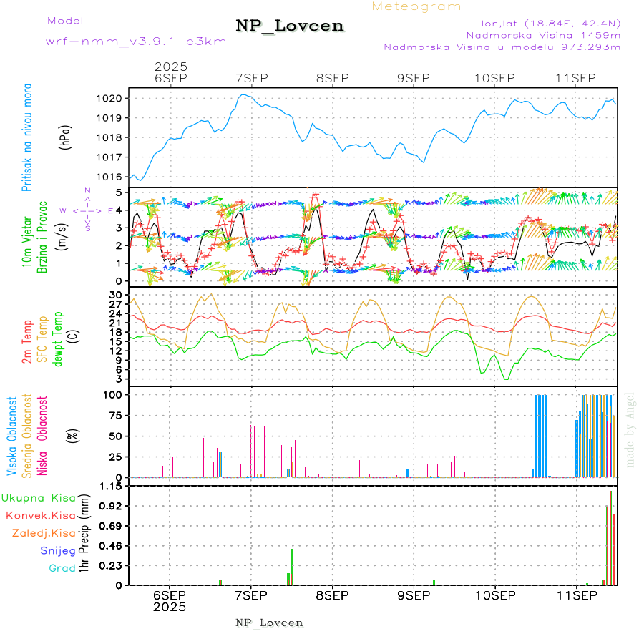Click the wind direction compass rose

point(87,210)
